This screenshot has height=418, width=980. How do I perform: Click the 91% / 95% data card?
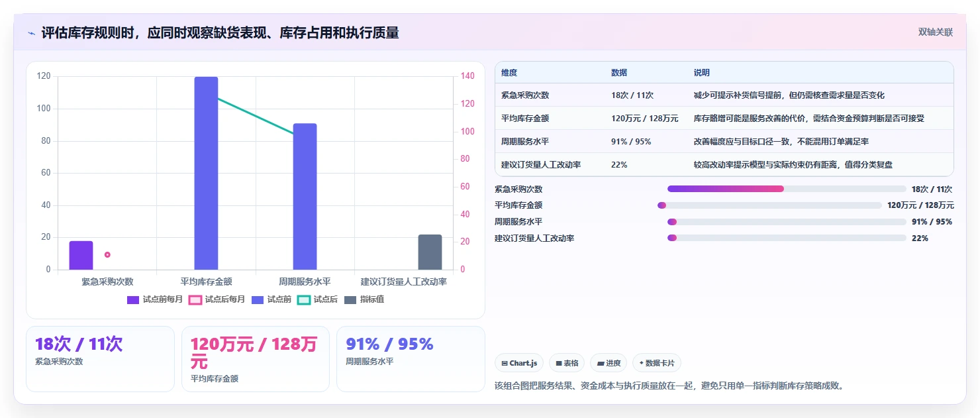pos(411,359)
